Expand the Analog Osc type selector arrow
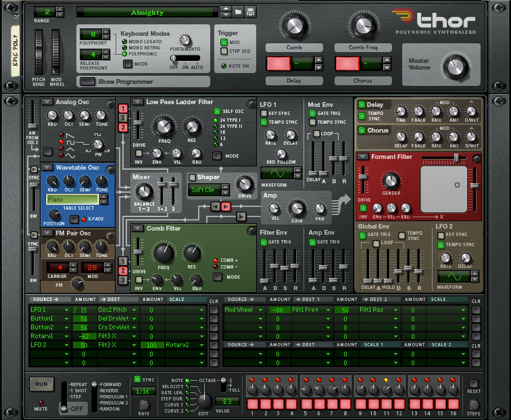This screenshot has width=511, height=420. click(47, 102)
